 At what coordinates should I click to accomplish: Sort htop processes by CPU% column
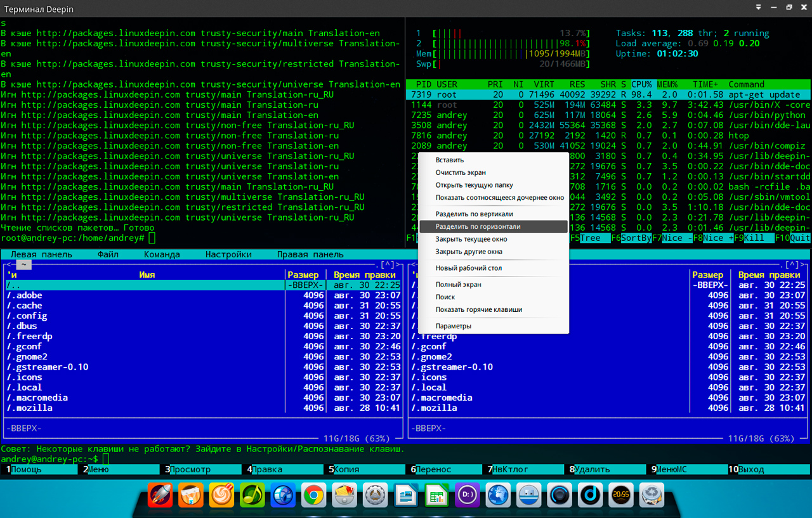(x=641, y=84)
